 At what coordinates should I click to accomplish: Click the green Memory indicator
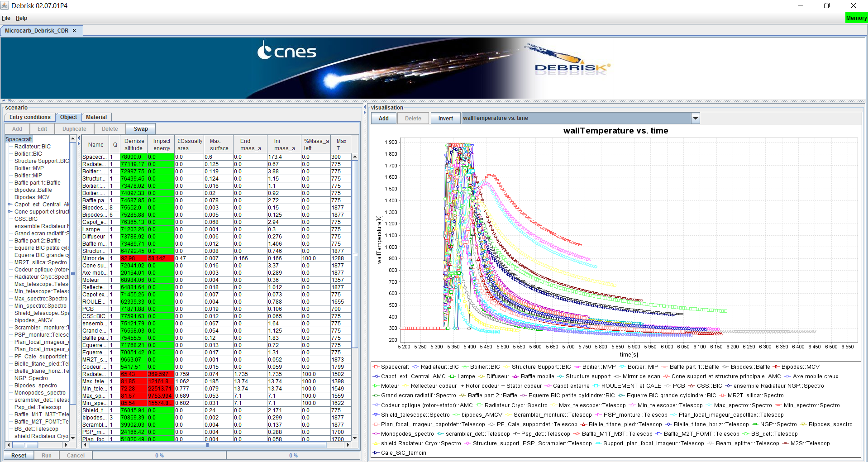[856, 18]
